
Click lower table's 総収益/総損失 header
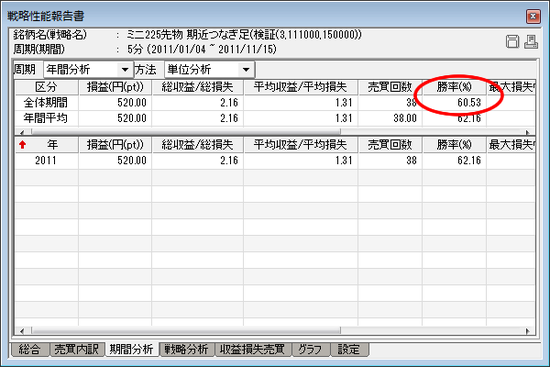click(x=197, y=145)
